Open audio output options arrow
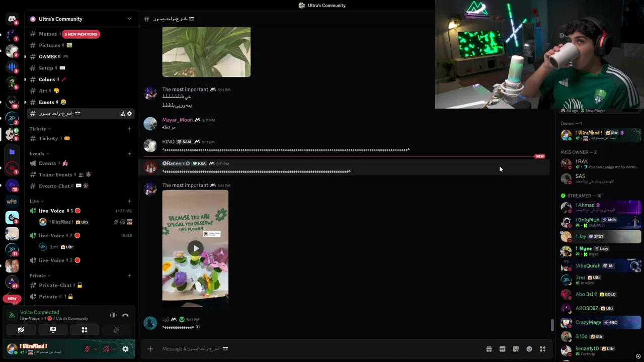This screenshot has width=644, height=362. 115,349
